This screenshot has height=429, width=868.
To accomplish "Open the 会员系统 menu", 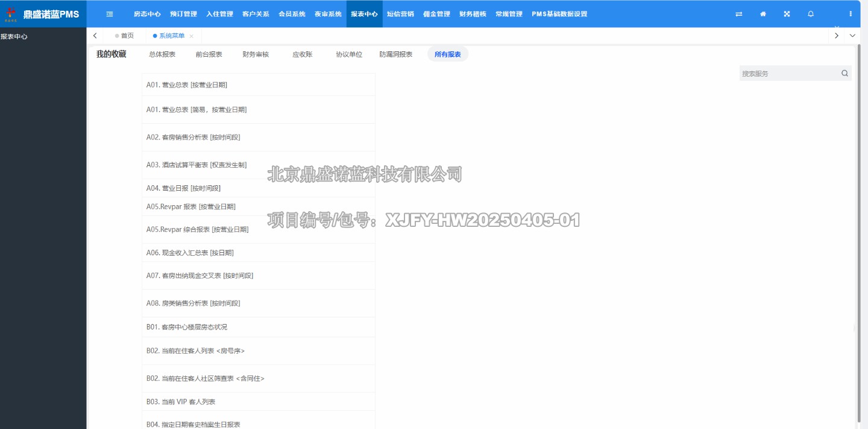I will coord(292,14).
